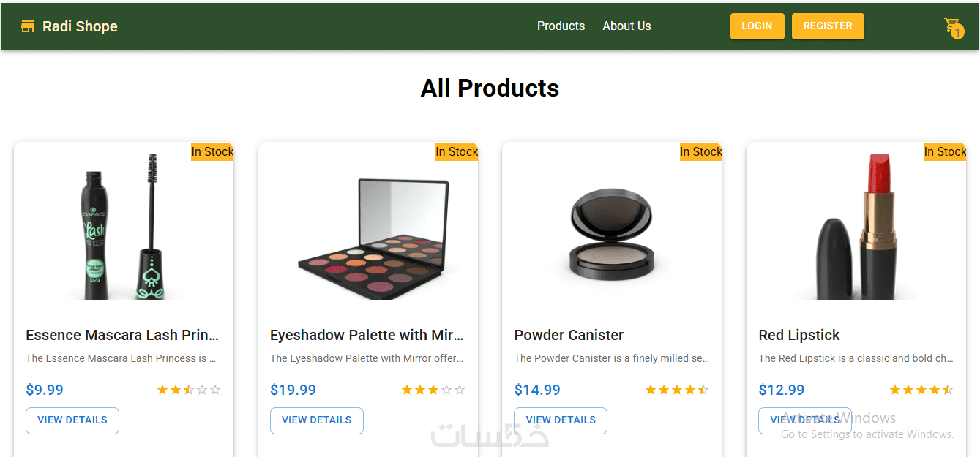Image resolution: width=980 pixels, height=457 pixels.
Task: View details for Powder Canister
Action: tap(561, 420)
